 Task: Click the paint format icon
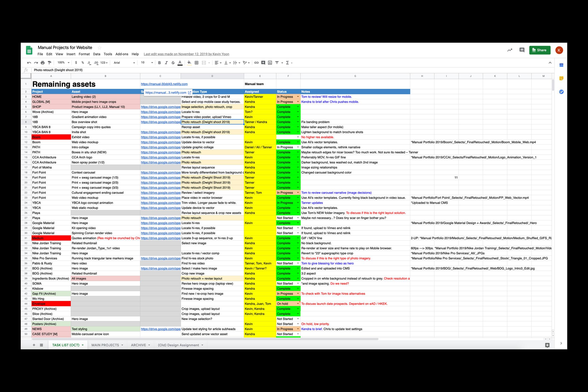point(49,63)
